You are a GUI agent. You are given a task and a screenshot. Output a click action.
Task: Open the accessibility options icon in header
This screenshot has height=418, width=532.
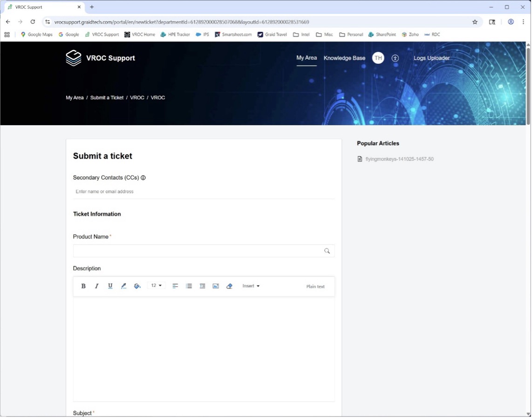[395, 58]
